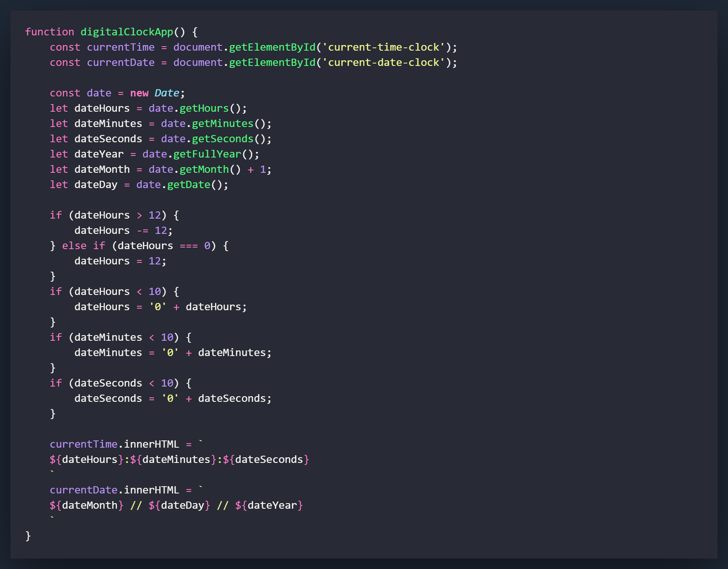Click the string 'current-time-clock'
Image resolution: width=728 pixels, height=569 pixels.
click(384, 47)
